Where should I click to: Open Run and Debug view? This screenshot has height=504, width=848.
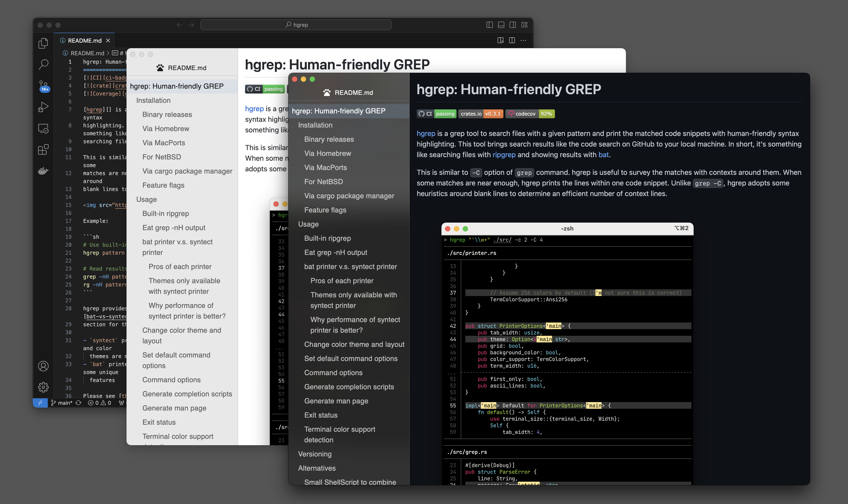tap(43, 107)
